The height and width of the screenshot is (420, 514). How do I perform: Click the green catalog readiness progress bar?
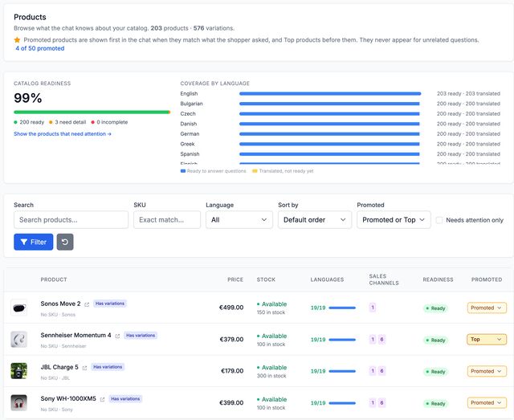[x=92, y=112]
